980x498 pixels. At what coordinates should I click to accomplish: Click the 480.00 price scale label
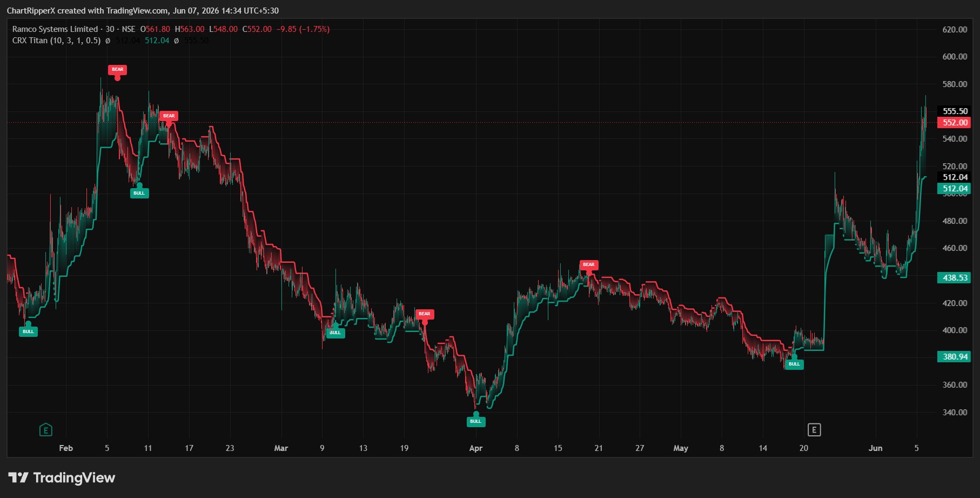(955, 221)
